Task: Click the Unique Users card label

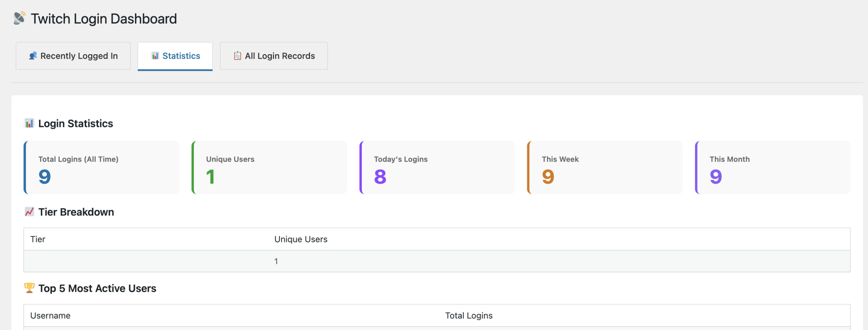Action: [230, 159]
